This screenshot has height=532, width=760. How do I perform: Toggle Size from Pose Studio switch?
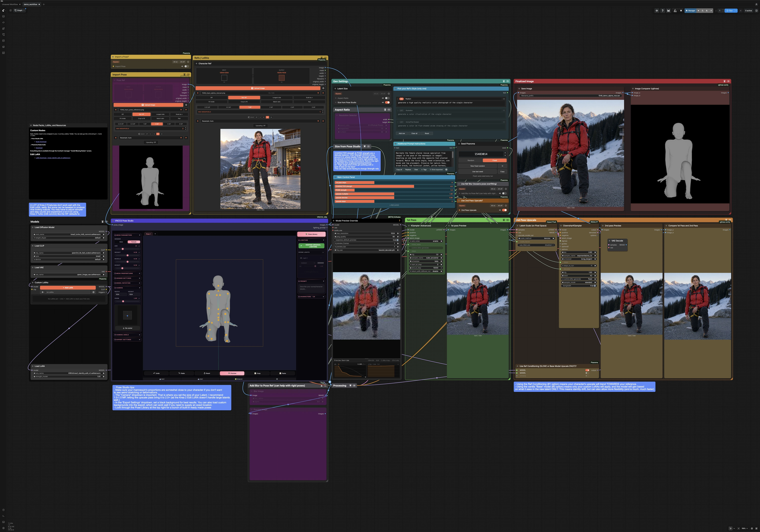[x=387, y=102]
